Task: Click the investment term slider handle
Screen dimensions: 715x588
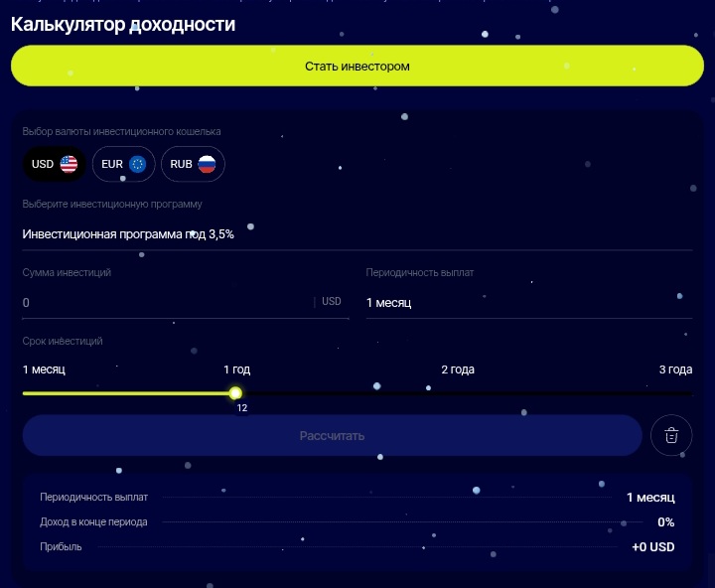Action: [x=235, y=393]
